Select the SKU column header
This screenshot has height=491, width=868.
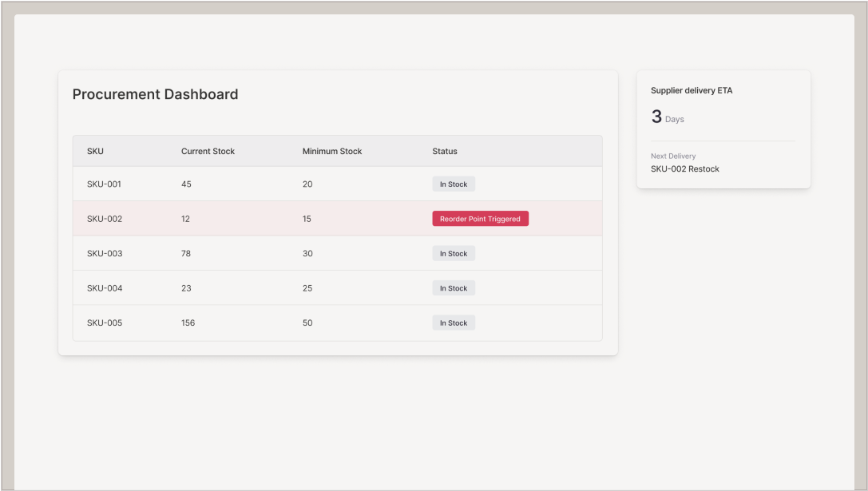click(x=95, y=151)
